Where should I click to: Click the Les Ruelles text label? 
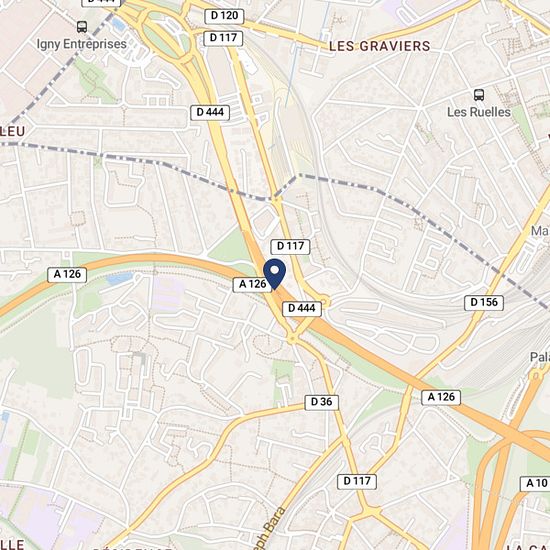[x=479, y=112]
